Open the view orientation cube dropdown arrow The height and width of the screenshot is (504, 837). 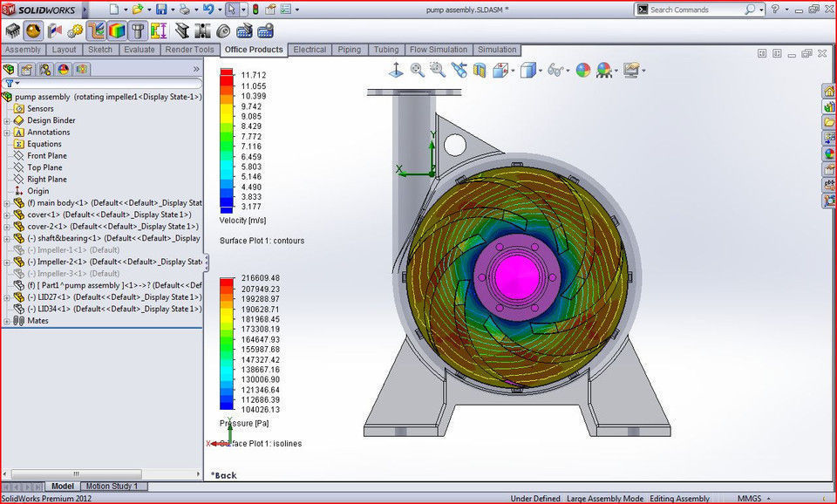(513, 71)
